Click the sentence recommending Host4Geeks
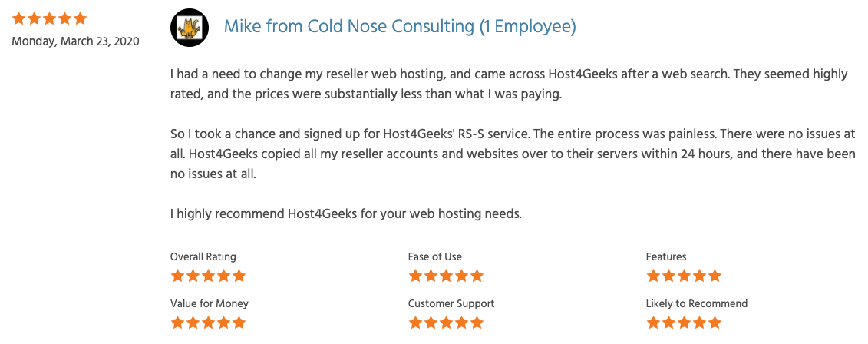The width and height of the screenshot is (868, 344). [346, 213]
